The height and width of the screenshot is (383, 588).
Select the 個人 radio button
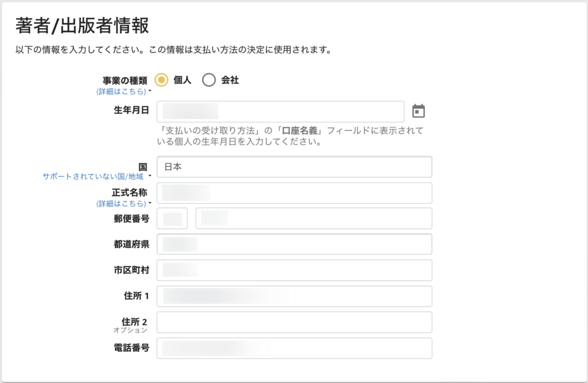pos(161,80)
